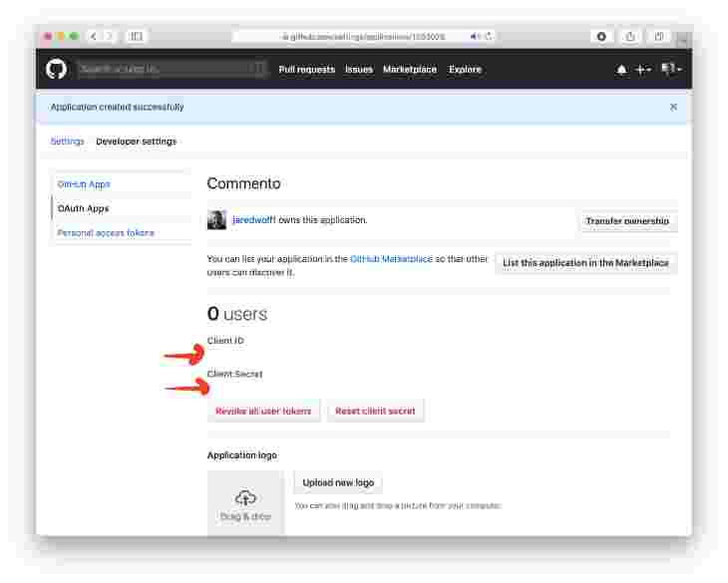Click the GitHub Octocat logo
The width and height of the screenshot is (728, 583).
(56, 69)
